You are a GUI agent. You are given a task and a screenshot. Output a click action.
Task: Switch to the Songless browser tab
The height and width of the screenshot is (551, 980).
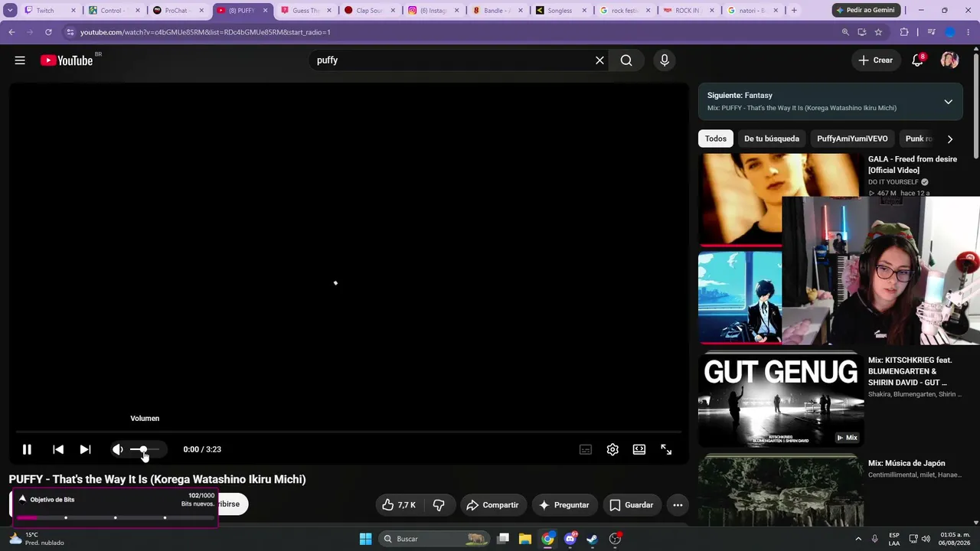click(560, 11)
